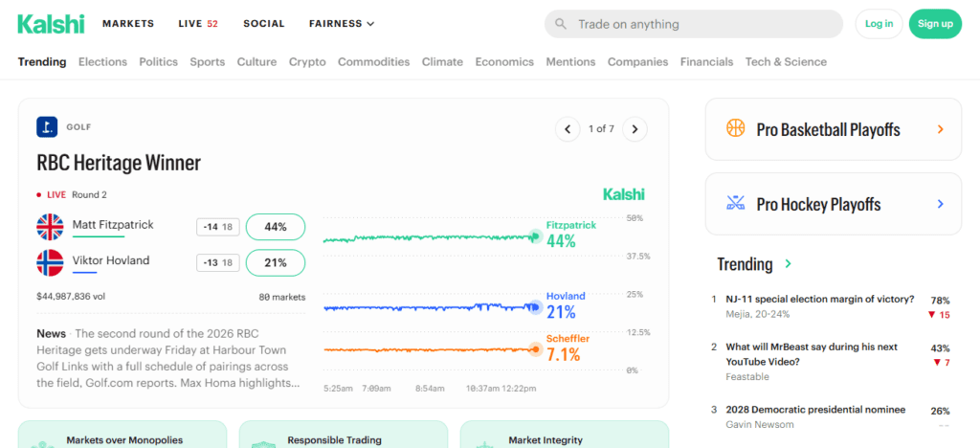Click the Hovland 21% chart label
This screenshot has width=980, height=448.
566,305
